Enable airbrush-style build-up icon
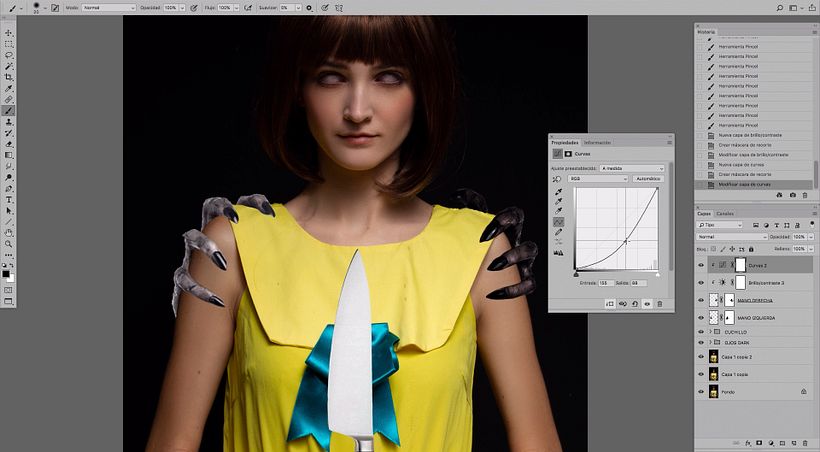The width and height of the screenshot is (820, 452). [248, 8]
